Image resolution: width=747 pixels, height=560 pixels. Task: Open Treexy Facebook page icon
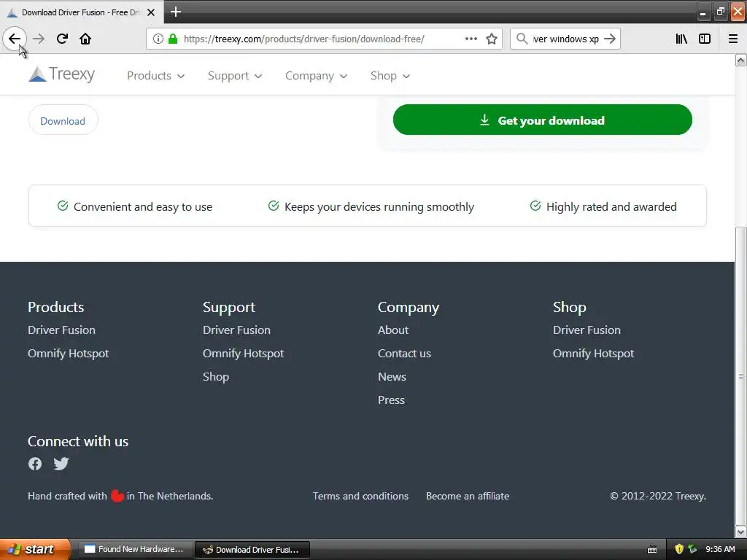coord(35,463)
